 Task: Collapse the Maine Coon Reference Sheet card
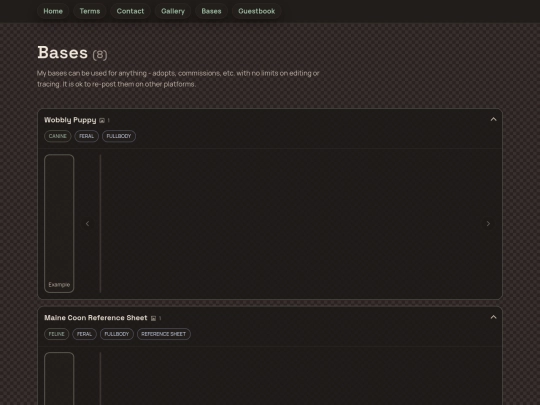pyautogui.click(x=494, y=317)
